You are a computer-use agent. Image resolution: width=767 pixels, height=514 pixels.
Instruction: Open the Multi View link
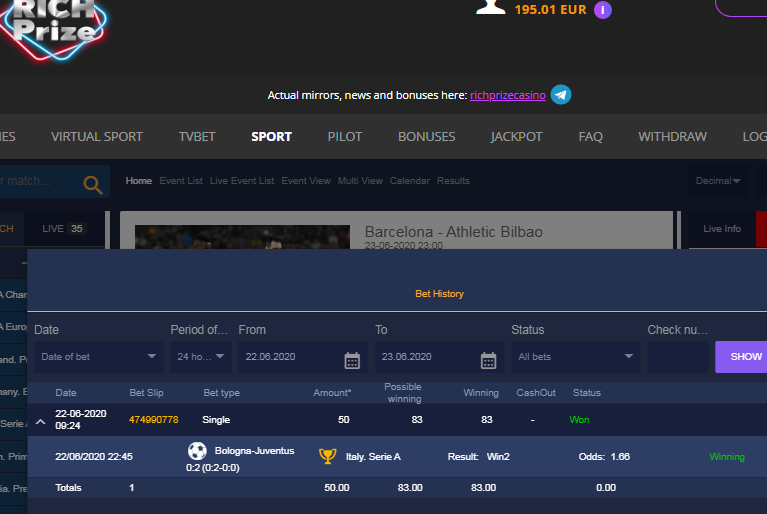pos(360,181)
